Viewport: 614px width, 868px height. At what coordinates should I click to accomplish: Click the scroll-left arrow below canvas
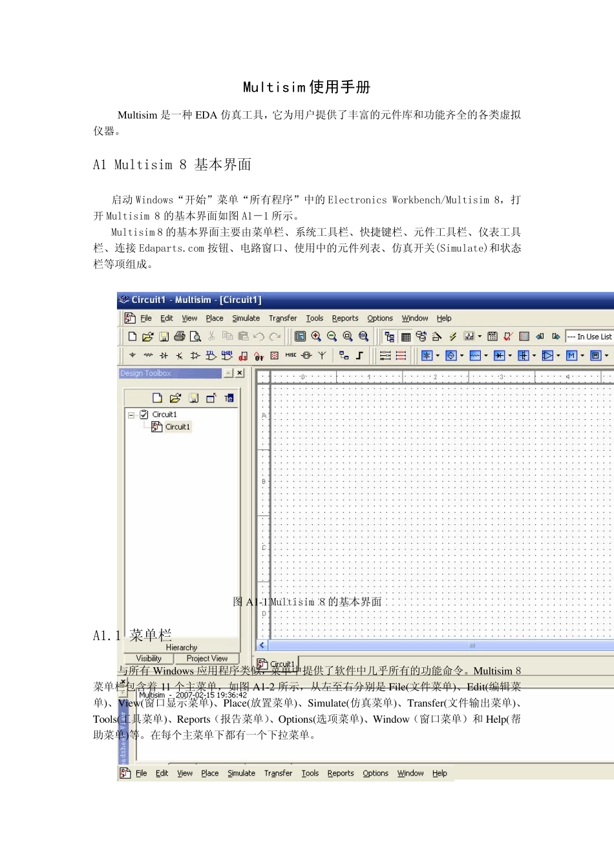(262, 645)
